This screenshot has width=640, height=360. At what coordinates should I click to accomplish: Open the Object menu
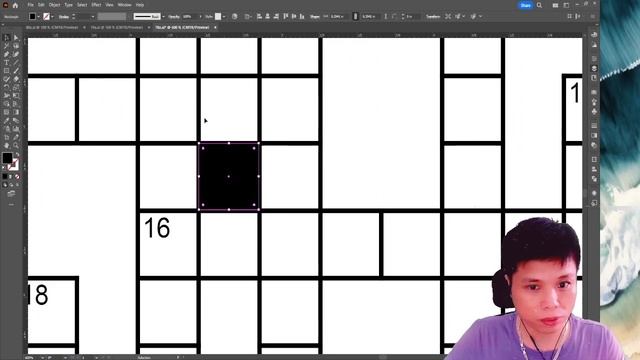[x=54, y=5]
